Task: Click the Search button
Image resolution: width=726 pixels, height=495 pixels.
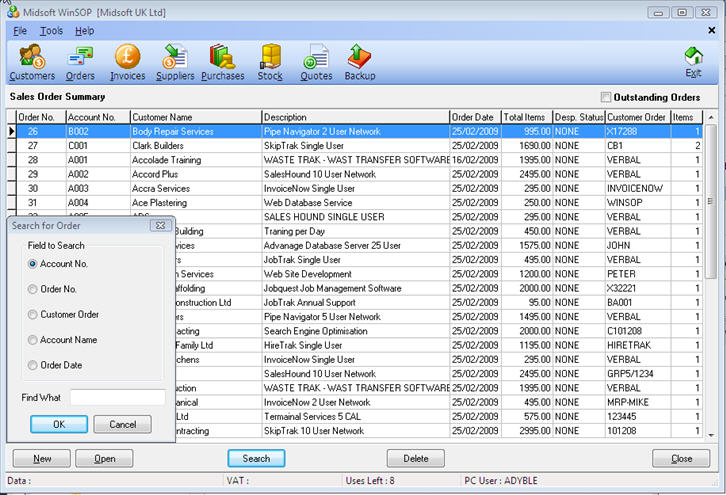Action: (256, 458)
